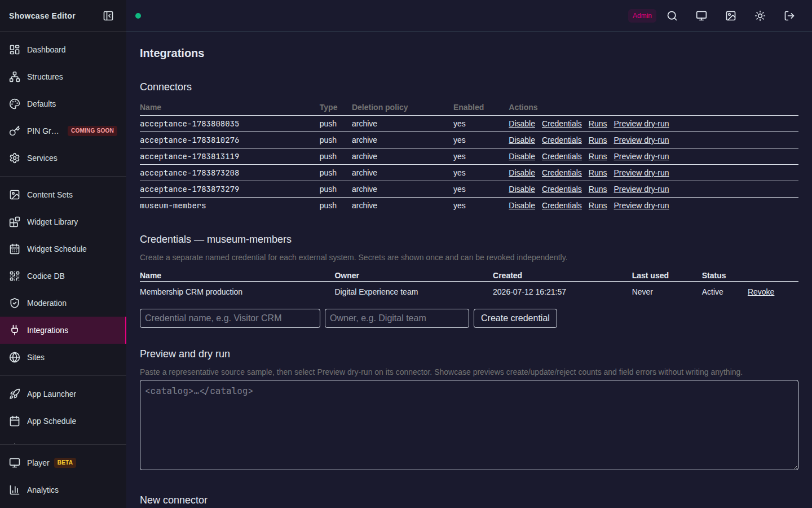Viewport: 812px width, 508px height.
Task: Click the logout icon in header
Action: [x=789, y=16]
